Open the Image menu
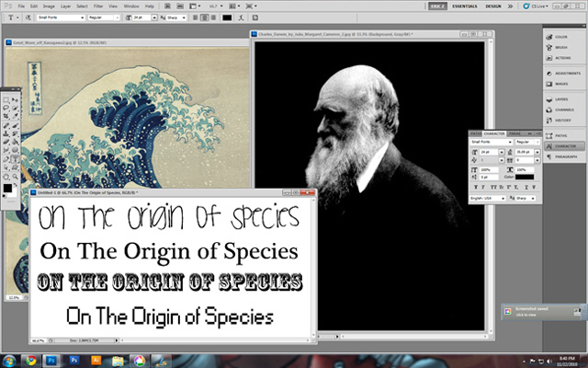 click(x=49, y=6)
